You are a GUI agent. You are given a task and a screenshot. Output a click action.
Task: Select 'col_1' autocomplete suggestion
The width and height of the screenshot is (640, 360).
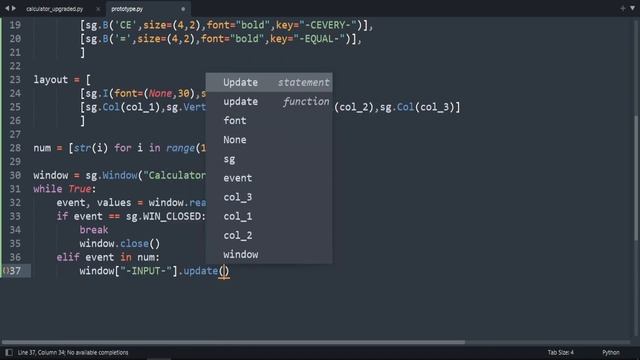269,216
